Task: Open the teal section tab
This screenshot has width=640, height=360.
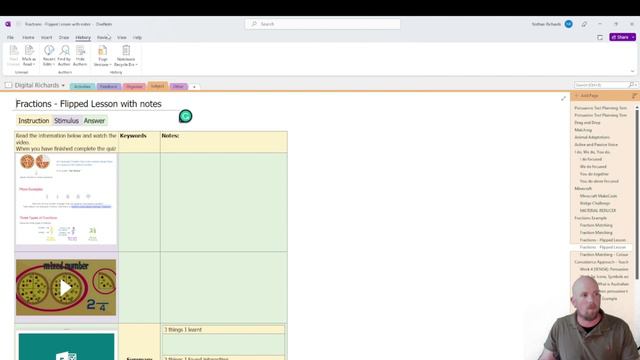Action: (82, 87)
